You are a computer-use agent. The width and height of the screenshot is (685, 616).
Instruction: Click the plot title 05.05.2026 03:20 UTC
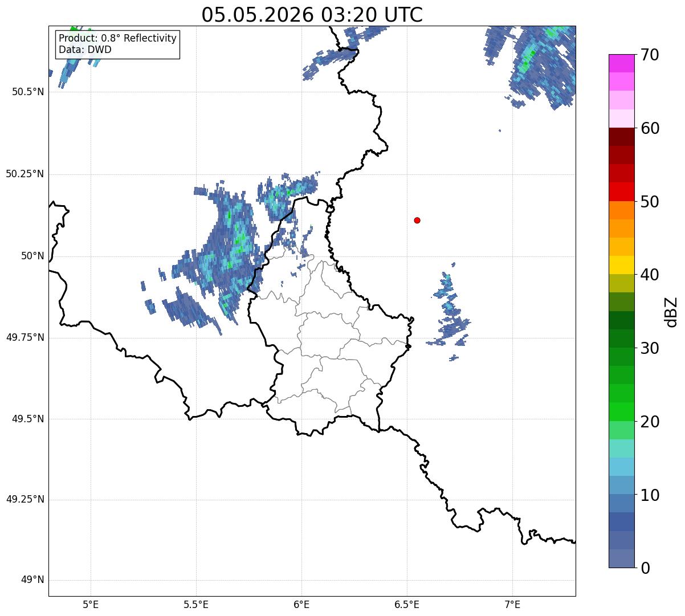click(x=312, y=15)
